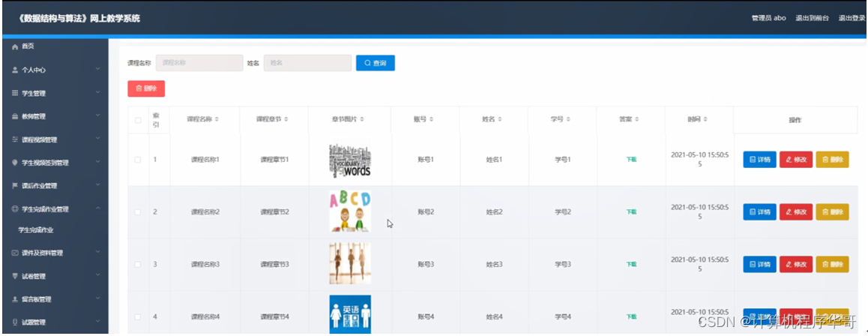Click 退出登录 in the header

click(852, 18)
